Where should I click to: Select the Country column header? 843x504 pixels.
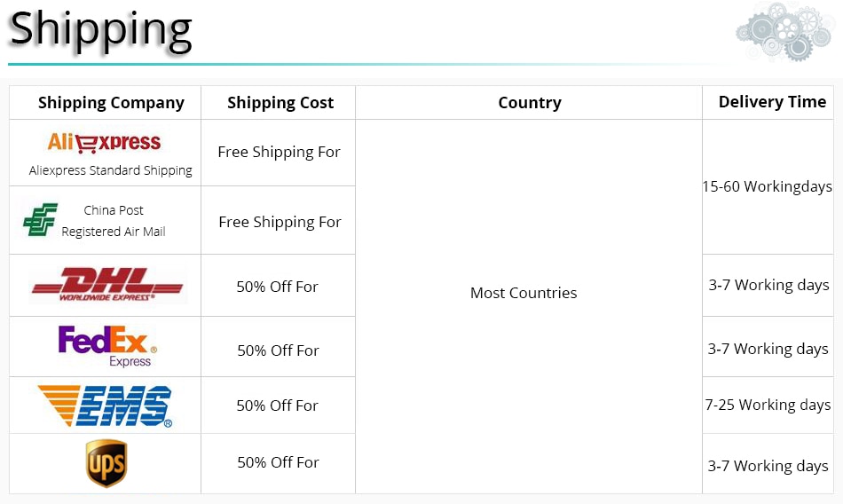(530, 103)
